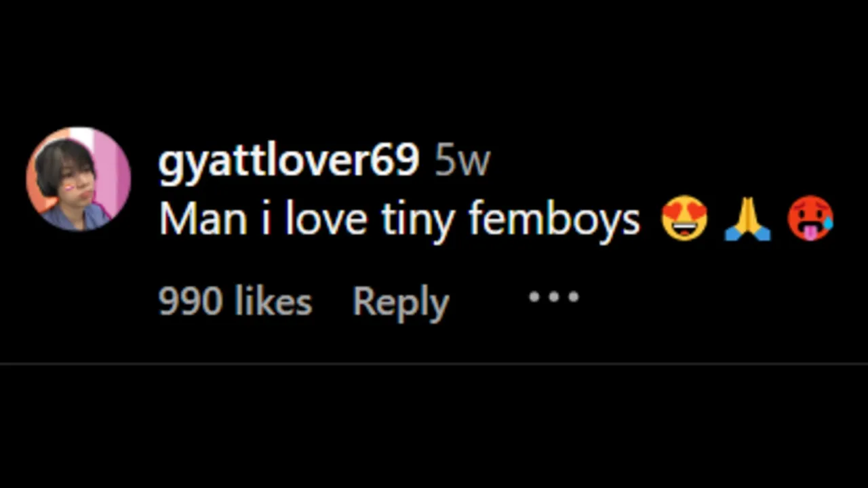Image resolution: width=868 pixels, height=488 pixels.
Task: Click the 5w timestamp
Action: pos(462,161)
